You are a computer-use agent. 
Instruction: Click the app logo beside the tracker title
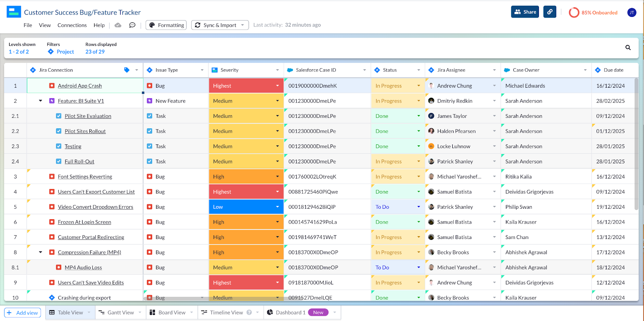point(14,12)
